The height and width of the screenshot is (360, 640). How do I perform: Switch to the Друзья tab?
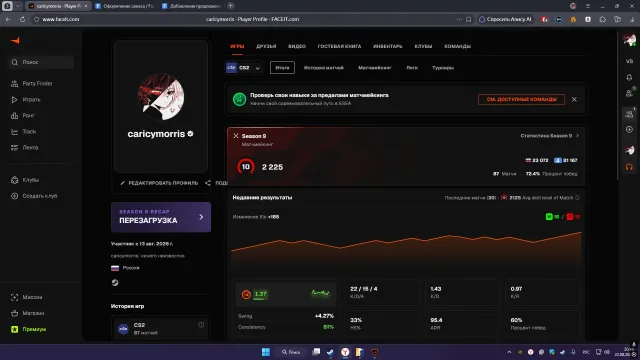(266, 46)
